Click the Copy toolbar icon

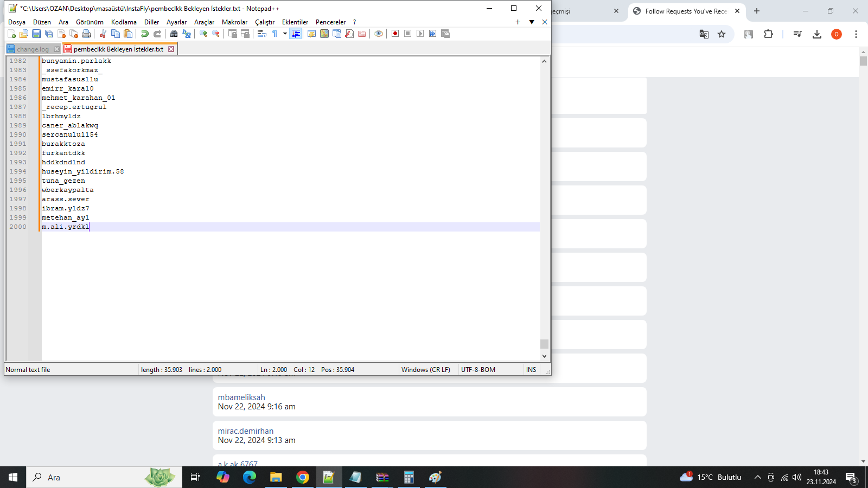click(115, 34)
